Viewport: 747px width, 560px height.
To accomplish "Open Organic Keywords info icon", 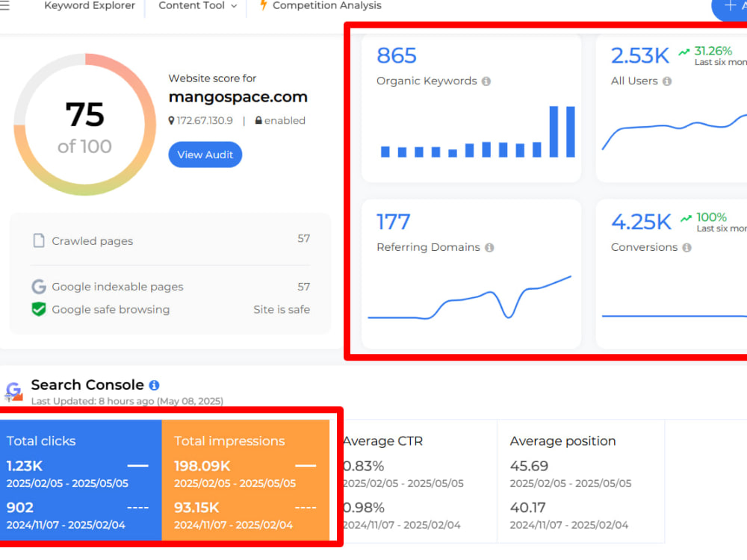I will pyautogui.click(x=486, y=81).
